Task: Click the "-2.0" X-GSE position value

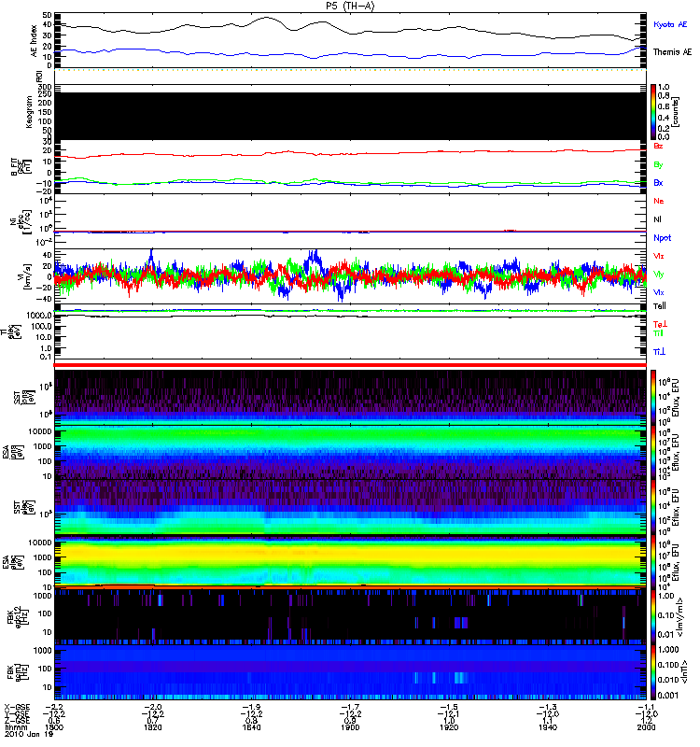Action: tap(152, 708)
